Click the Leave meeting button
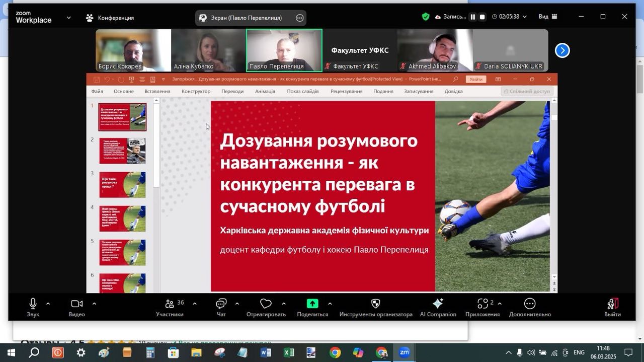The width and height of the screenshot is (644, 362). pos(612,307)
